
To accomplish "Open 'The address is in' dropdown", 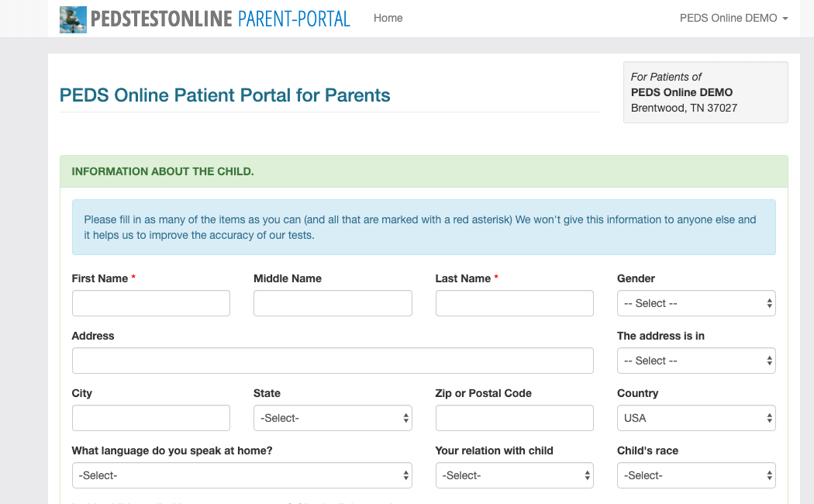I will click(x=695, y=361).
